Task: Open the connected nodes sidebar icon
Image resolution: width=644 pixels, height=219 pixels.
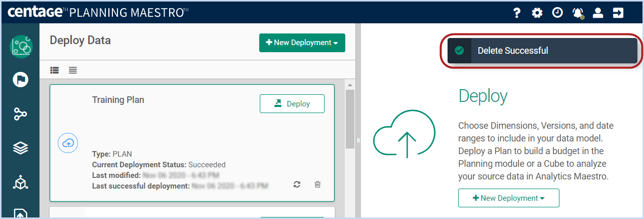Action: (20, 114)
